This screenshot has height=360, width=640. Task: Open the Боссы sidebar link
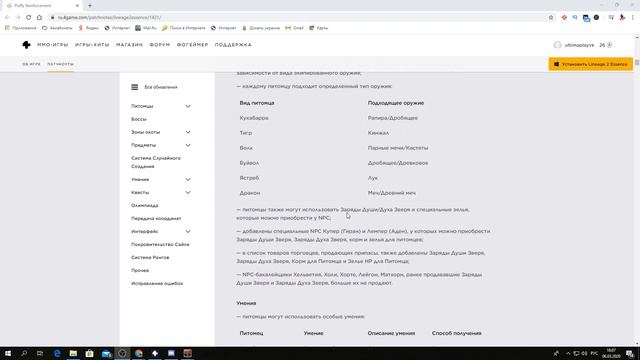139,119
